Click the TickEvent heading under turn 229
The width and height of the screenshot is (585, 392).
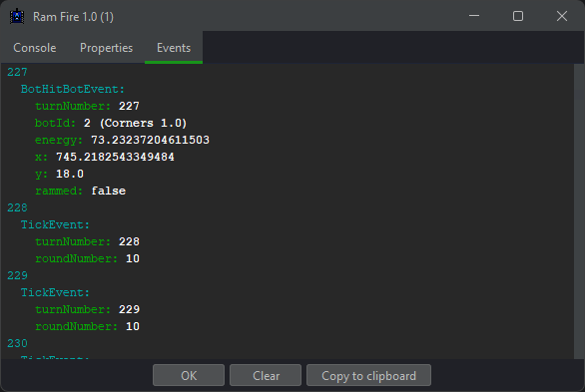pos(55,292)
